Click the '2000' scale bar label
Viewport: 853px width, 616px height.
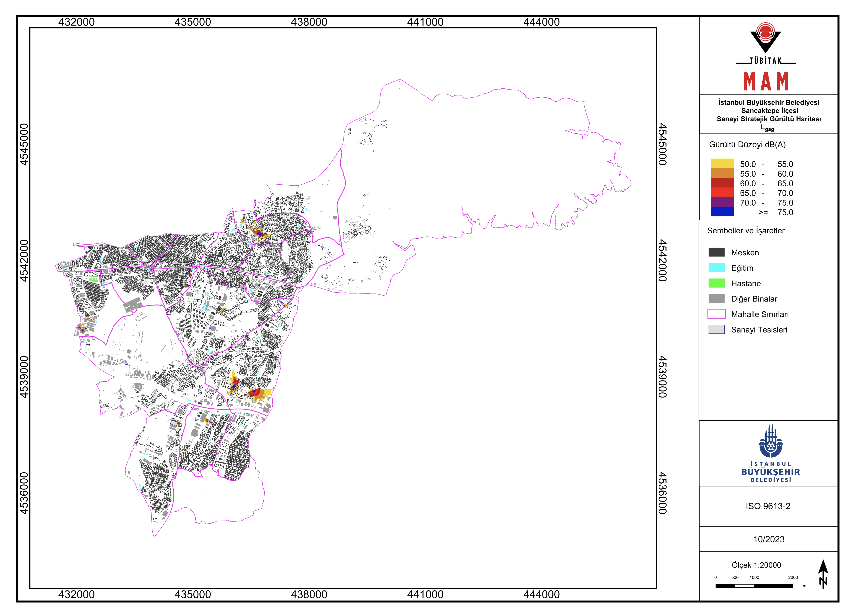[793, 577]
